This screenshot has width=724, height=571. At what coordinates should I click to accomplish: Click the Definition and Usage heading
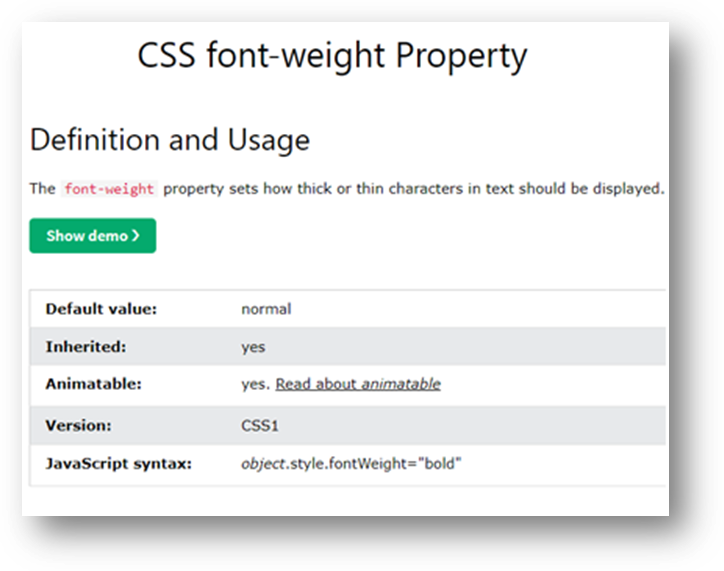[x=170, y=140]
